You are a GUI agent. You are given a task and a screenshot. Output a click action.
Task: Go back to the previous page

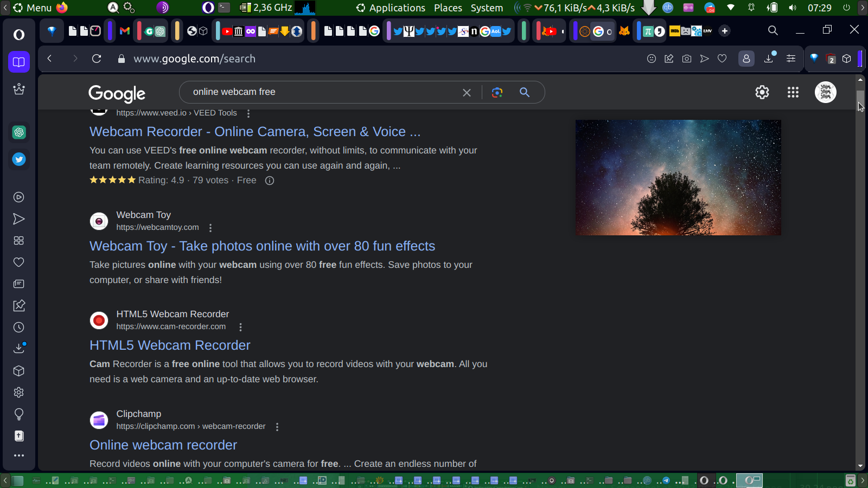tap(49, 59)
